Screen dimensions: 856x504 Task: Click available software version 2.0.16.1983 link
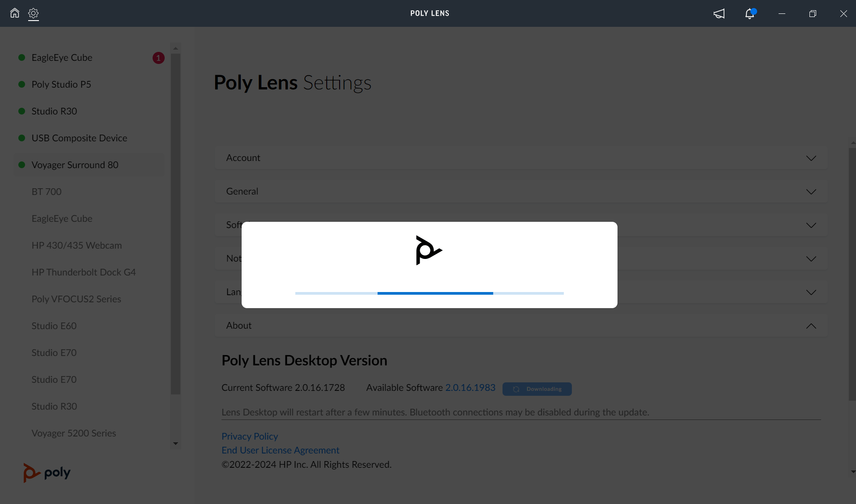(470, 388)
